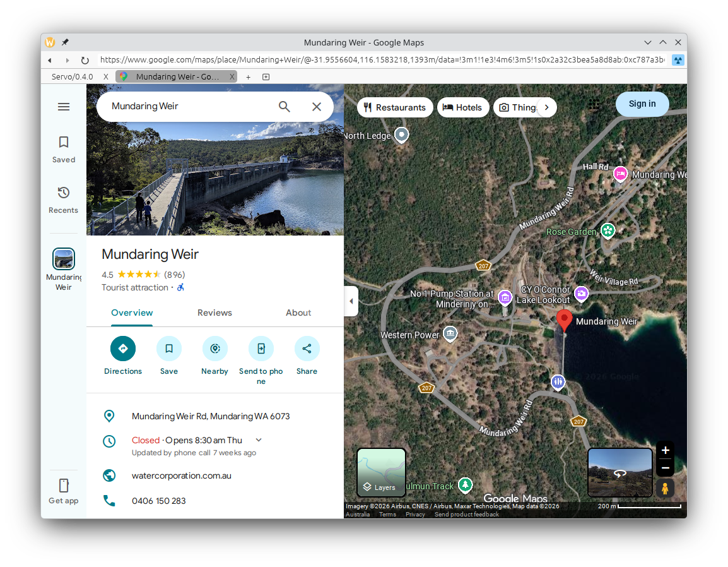Open Recents history in sidebar
The image size is (728, 567).
(64, 200)
